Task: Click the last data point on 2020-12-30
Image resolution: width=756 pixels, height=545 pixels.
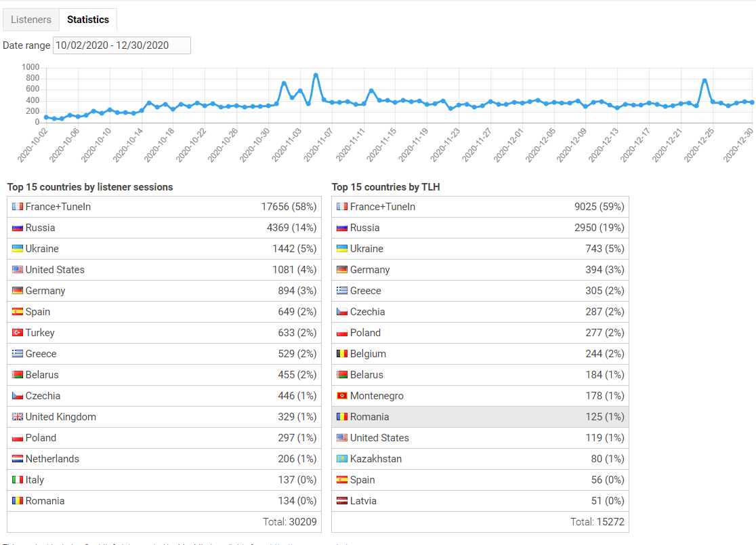Action: [x=751, y=102]
